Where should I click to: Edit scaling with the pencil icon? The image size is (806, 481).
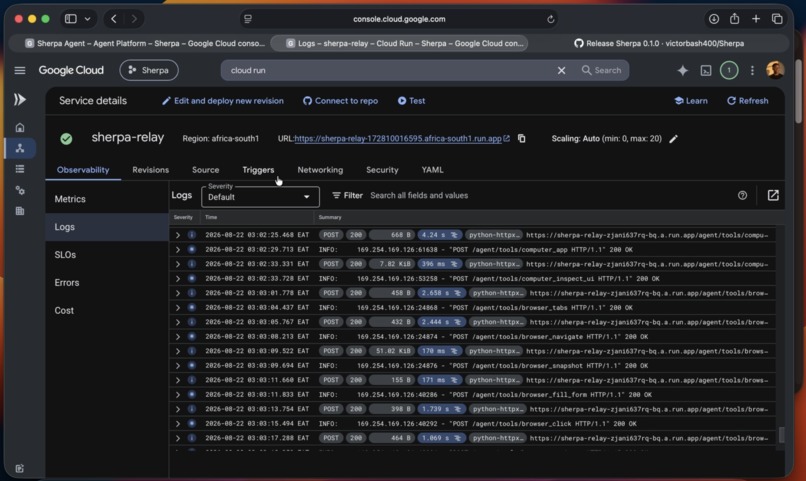click(x=673, y=139)
